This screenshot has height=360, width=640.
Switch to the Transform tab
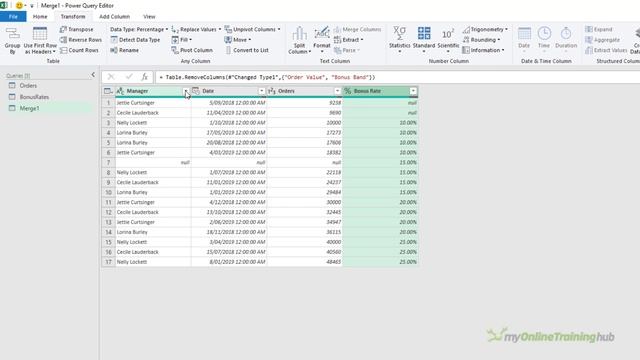(73, 16)
